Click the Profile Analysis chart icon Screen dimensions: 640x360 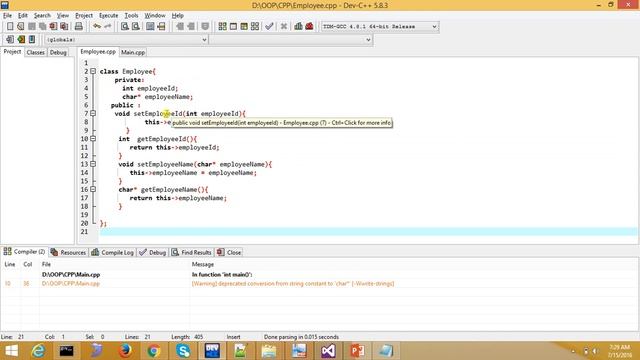pos(298,26)
